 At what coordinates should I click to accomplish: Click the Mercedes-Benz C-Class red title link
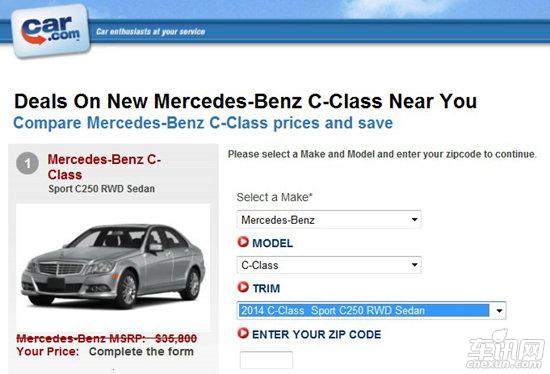pos(104,167)
